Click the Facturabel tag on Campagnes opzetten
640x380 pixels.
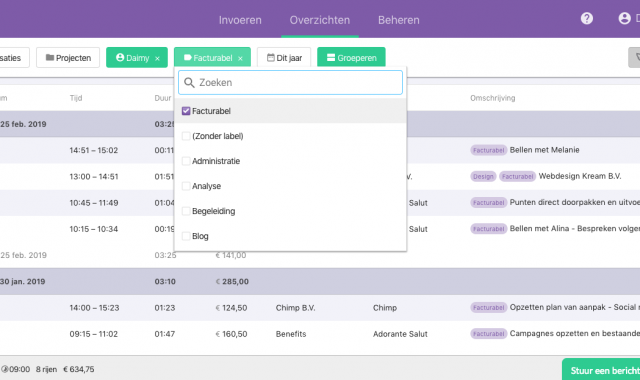(489, 333)
